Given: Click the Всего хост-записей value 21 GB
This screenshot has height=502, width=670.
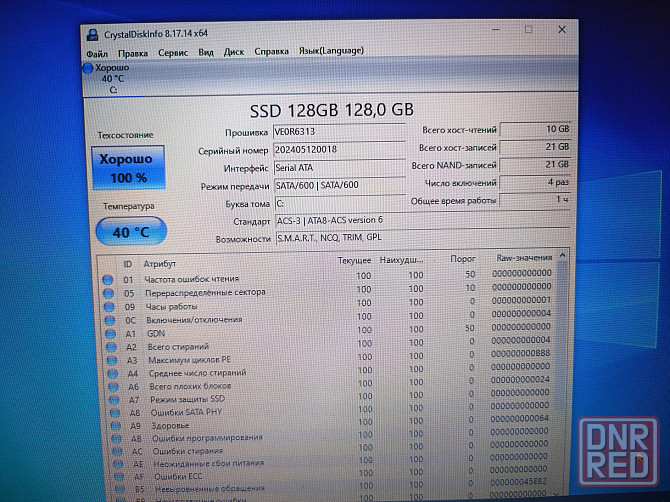Looking at the screenshot, I should pos(535,147).
